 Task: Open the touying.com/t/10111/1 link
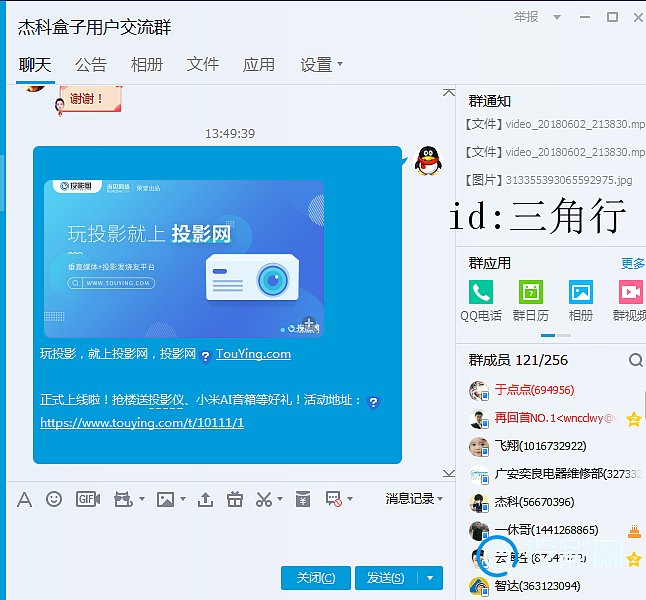142,423
